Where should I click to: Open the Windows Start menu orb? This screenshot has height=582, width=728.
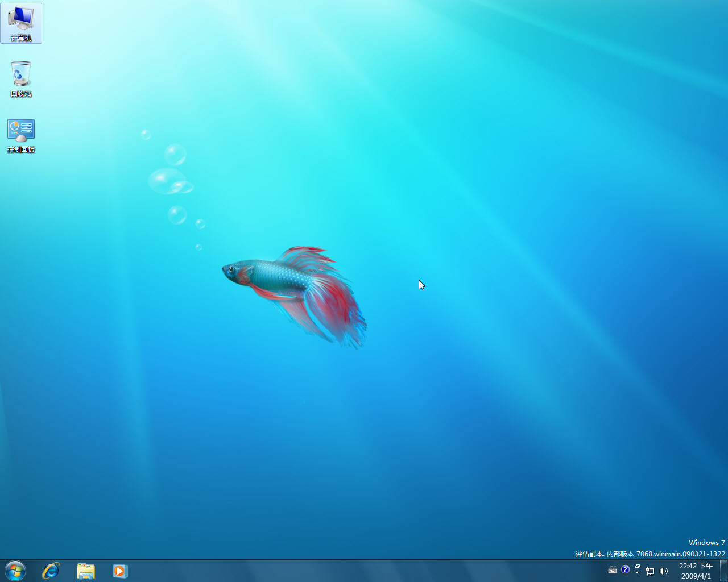15,571
